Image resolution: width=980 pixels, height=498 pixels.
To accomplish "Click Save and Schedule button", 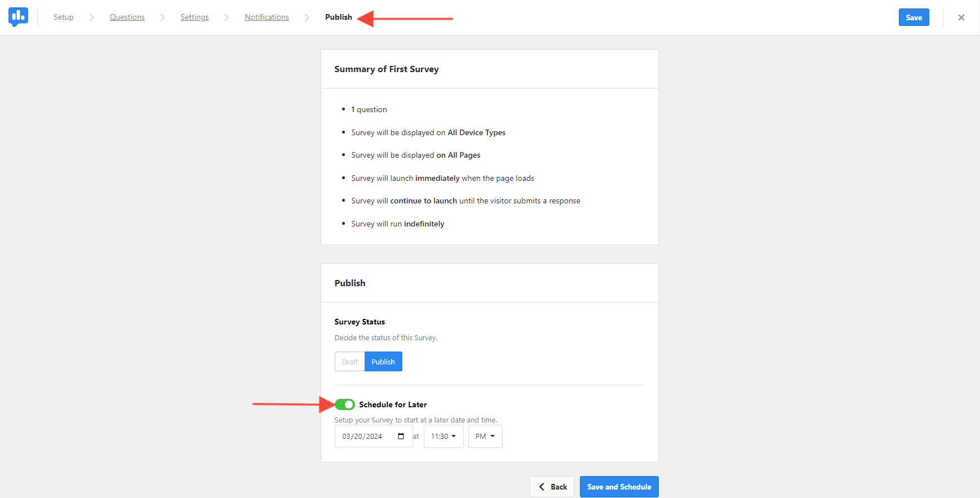I will coord(619,487).
